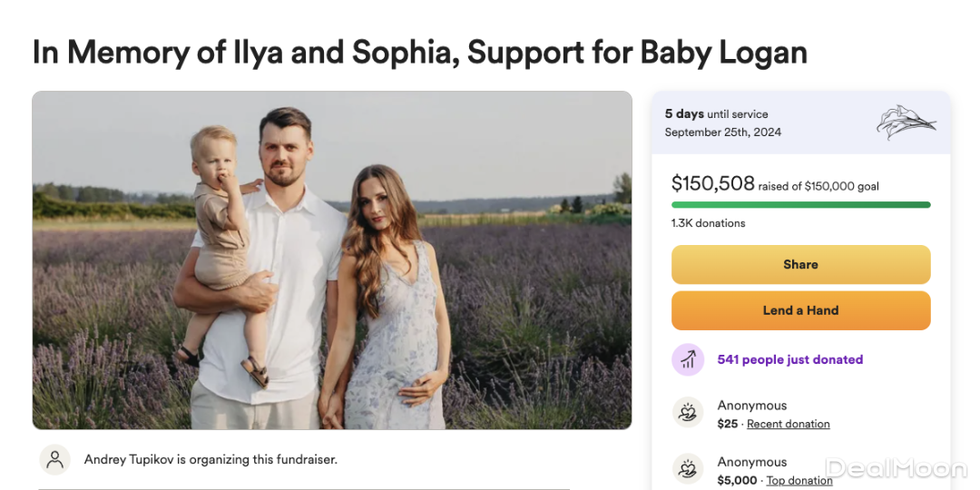Click the '541 people just donated' text

[789, 360]
